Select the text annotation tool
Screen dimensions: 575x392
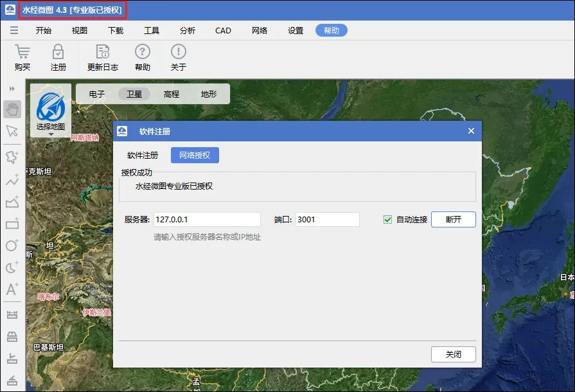(x=12, y=289)
